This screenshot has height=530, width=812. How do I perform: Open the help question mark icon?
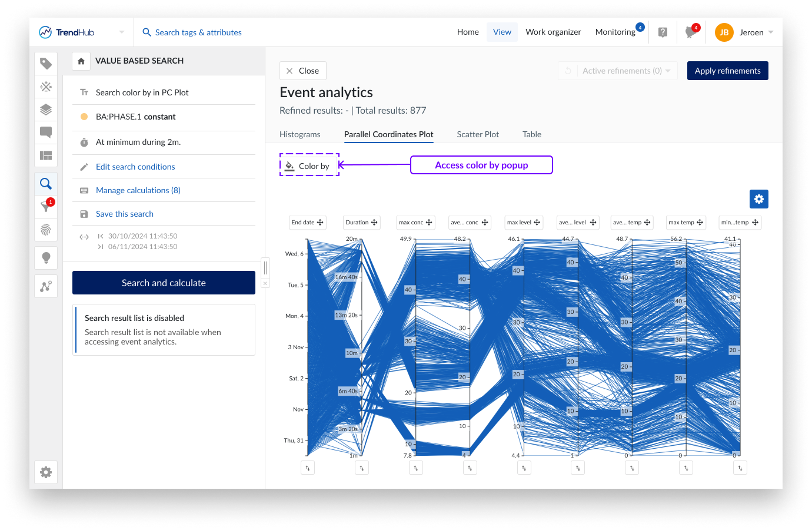(663, 32)
